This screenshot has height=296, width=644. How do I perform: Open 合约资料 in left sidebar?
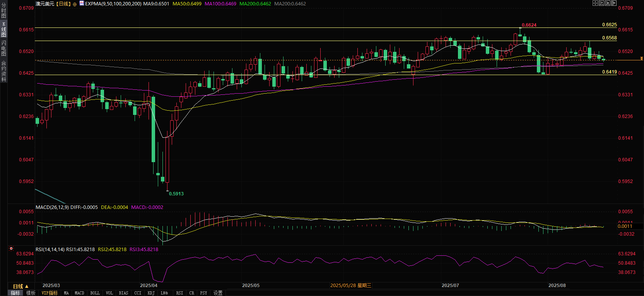(x=3, y=71)
